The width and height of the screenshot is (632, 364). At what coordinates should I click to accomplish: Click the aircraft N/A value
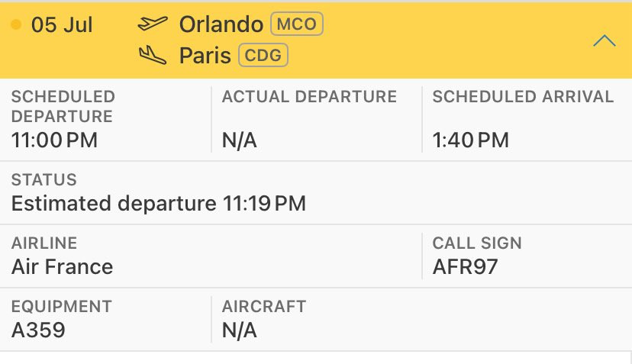coord(239,330)
